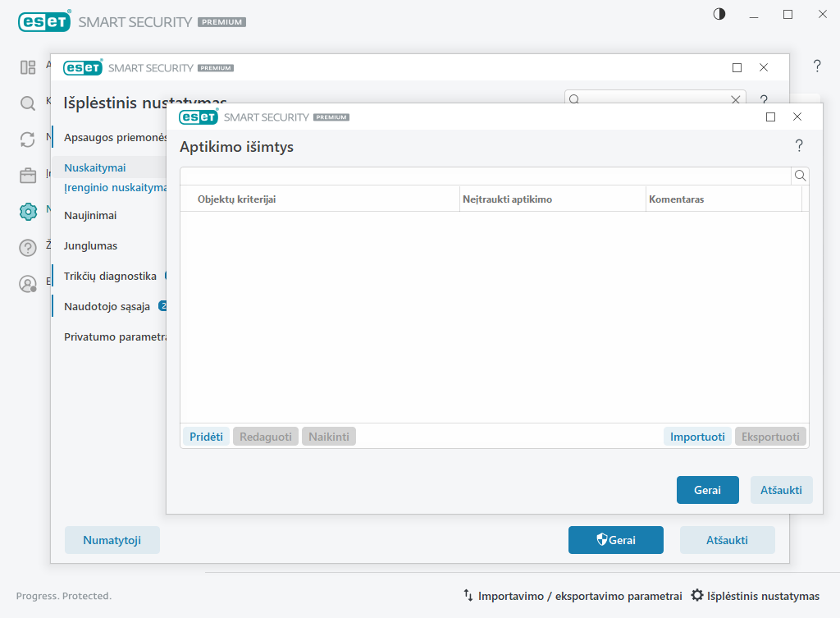Image resolution: width=840 pixels, height=618 pixels.
Task: Click the Importuoti button
Action: (697, 437)
